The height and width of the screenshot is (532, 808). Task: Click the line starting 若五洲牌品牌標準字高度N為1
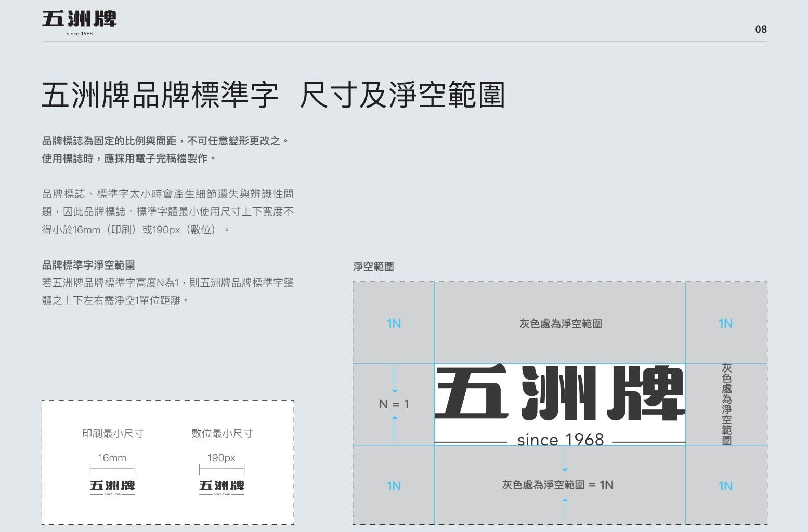pyautogui.click(x=168, y=283)
